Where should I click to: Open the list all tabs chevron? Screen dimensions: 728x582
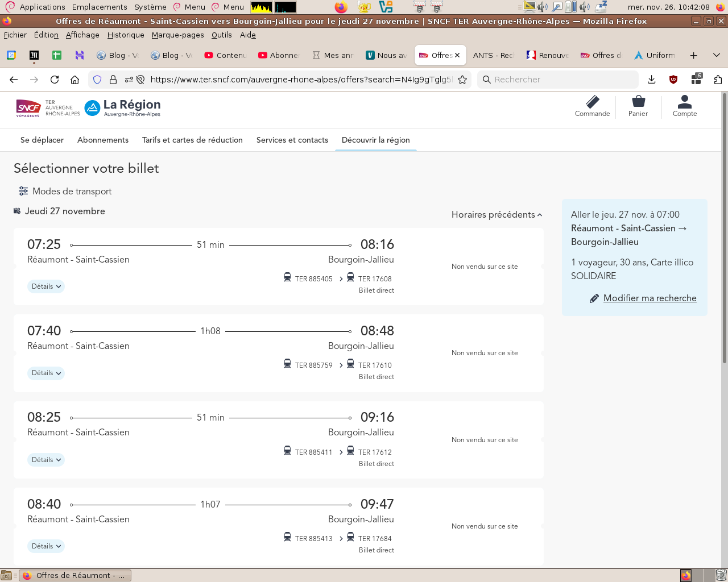[717, 55]
